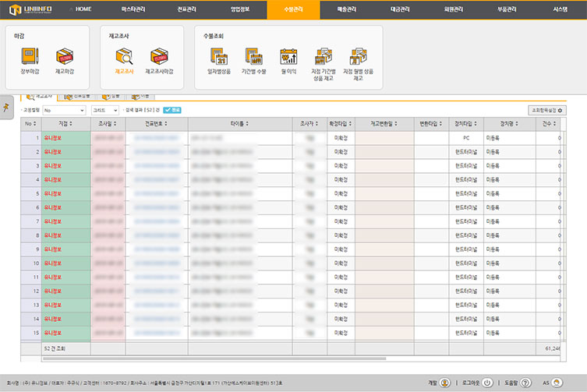Viewport: 587px width, 392px height.
Task: Open the 고정컬럼 'No' dropdown
Action: coord(64,110)
